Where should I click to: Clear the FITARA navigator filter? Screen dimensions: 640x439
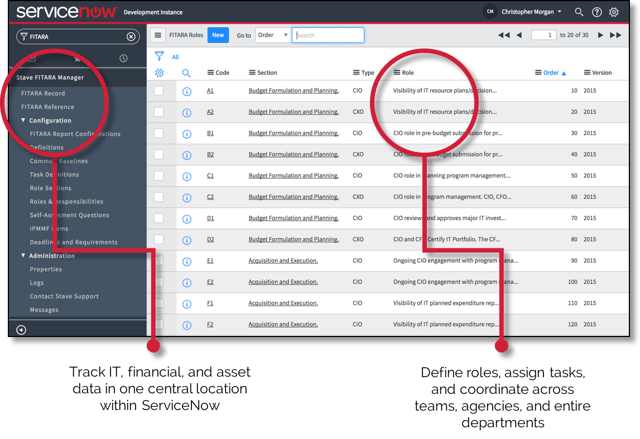(x=131, y=37)
